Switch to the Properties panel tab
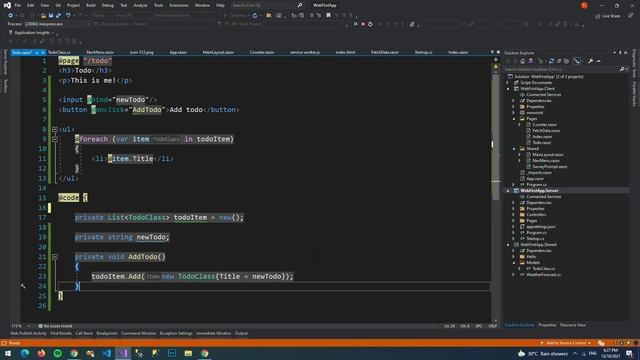640x360 pixels. (547, 325)
